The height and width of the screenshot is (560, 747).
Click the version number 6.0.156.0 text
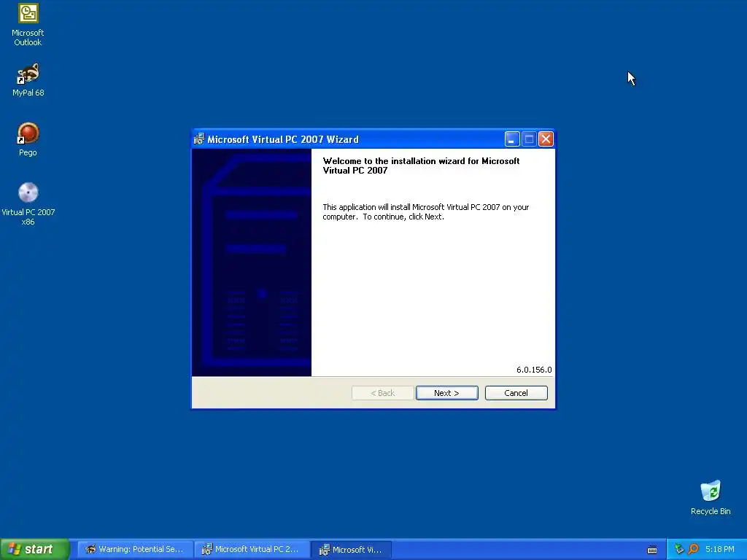tap(534, 370)
